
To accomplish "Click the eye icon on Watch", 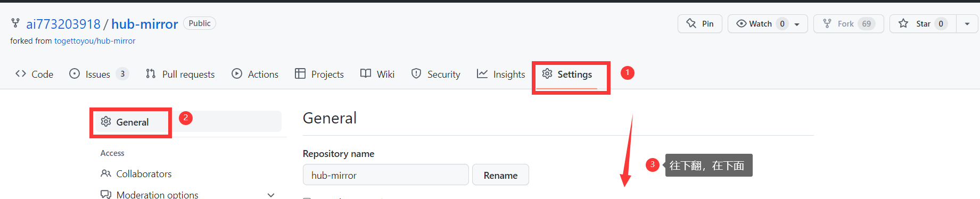I will pyautogui.click(x=741, y=23).
